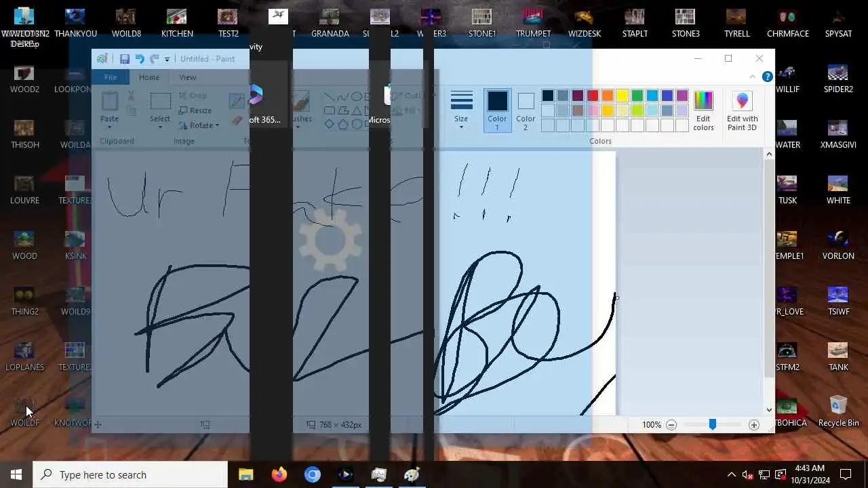Click the Paint icon on taskbar
Image resolution: width=868 pixels, height=488 pixels.
click(x=412, y=474)
